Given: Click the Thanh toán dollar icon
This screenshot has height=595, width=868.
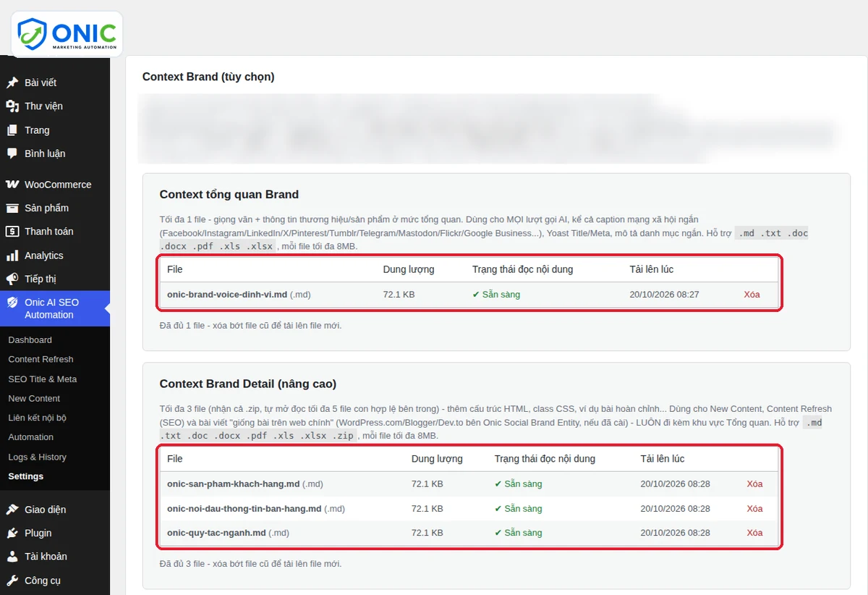Looking at the screenshot, I should pos(12,232).
